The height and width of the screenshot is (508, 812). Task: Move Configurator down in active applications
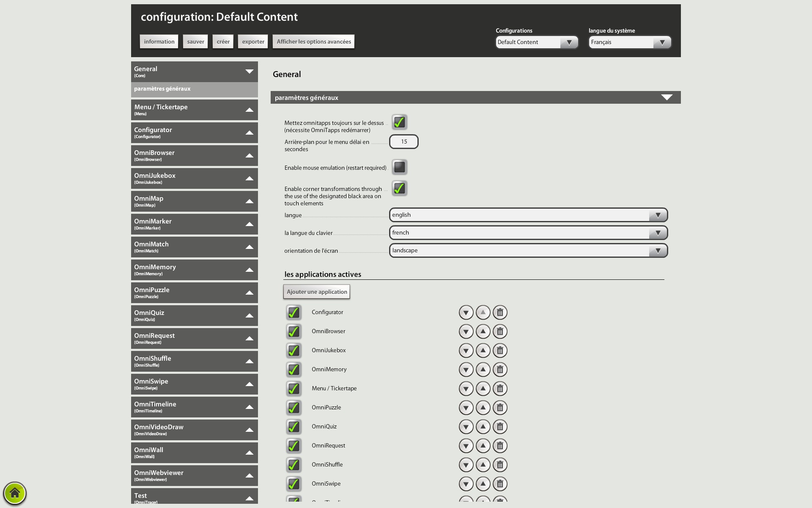click(x=466, y=312)
